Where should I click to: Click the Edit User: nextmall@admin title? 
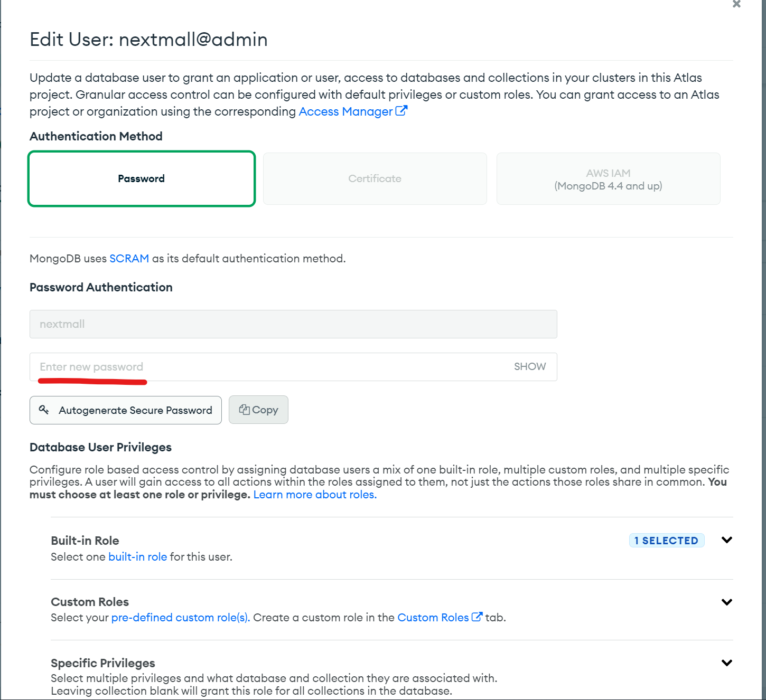[x=148, y=40]
